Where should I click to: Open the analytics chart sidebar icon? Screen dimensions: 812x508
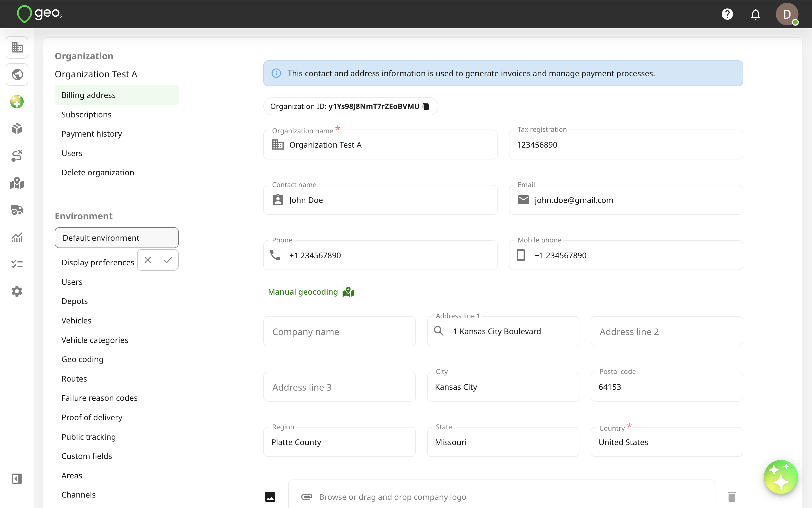[17, 237]
